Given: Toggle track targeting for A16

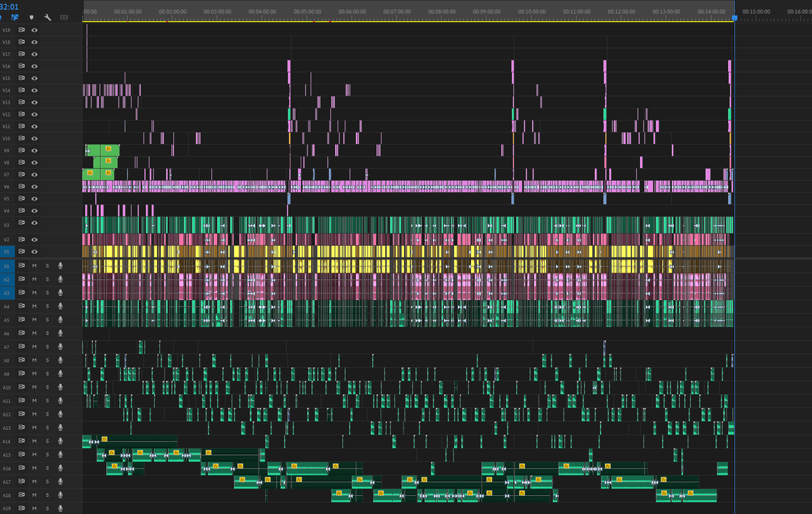Looking at the screenshot, I should click(x=7, y=468).
